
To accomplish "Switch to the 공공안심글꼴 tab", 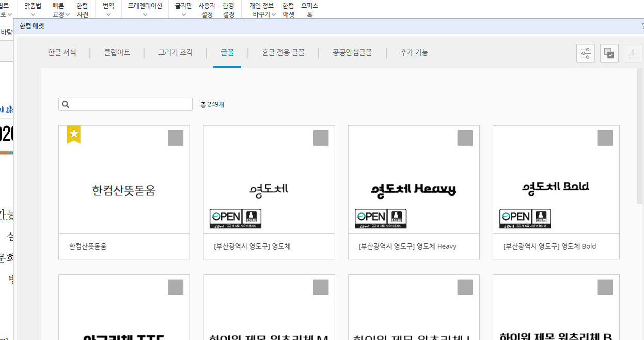I will point(352,53).
